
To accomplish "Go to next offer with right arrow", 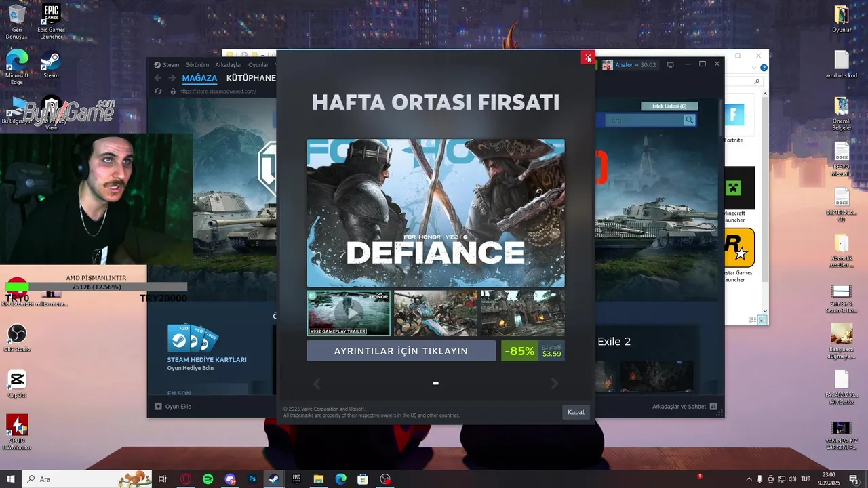I will (554, 384).
